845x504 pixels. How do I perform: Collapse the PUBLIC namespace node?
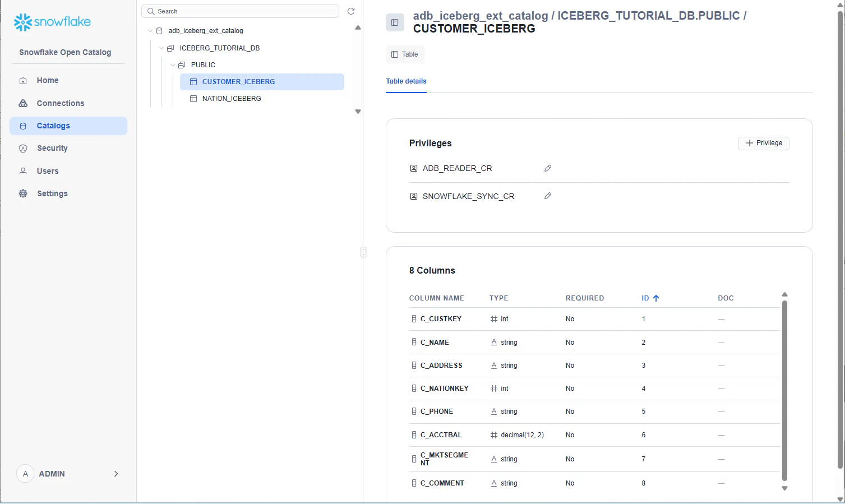point(173,65)
